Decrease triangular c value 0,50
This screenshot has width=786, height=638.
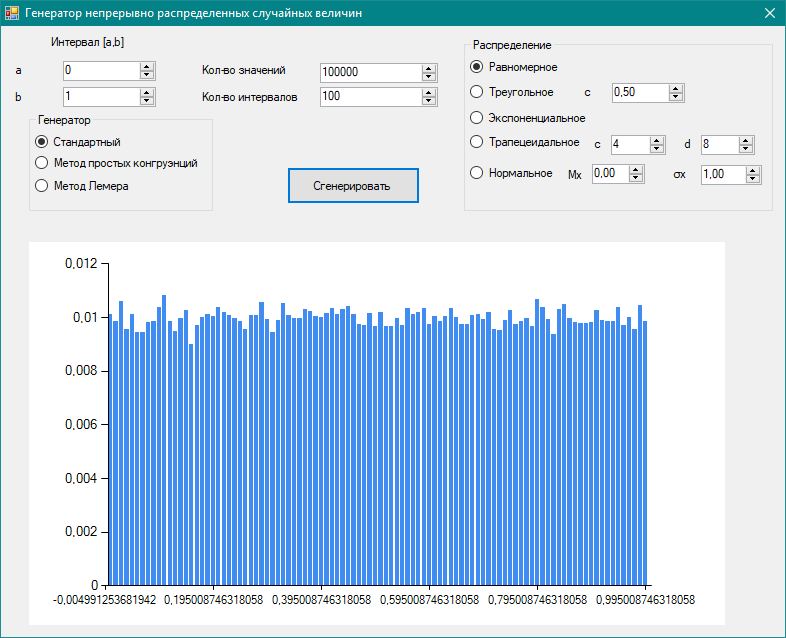point(676,97)
